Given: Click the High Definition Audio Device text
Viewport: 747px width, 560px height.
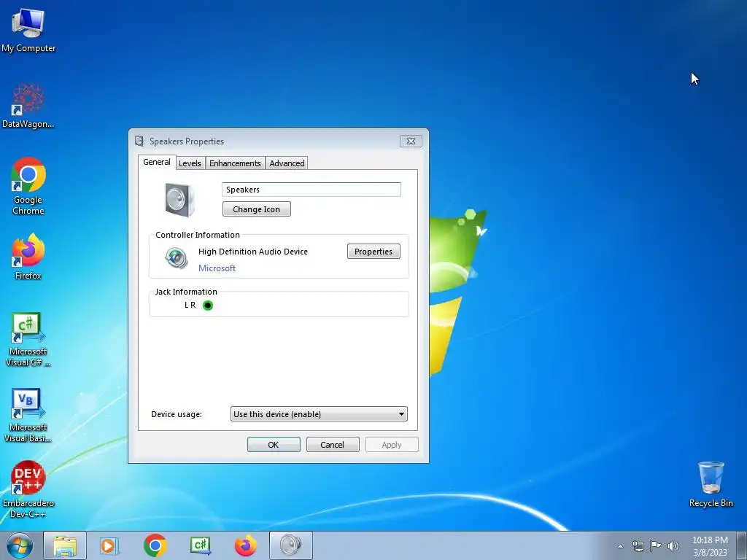Looking at the screenshot, I should click(253, 252).
